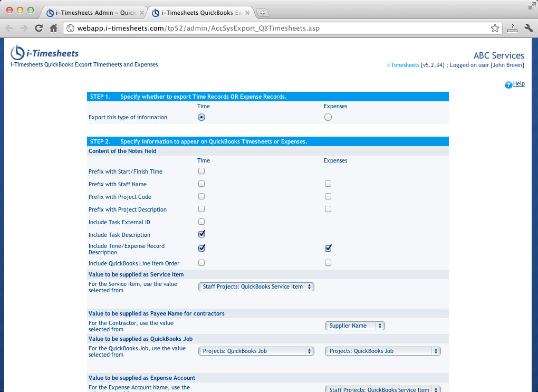Viewport: 538px width, 392px height.
Task: Click the i-Timesheets link near version number
Action: tap(403, 65)
